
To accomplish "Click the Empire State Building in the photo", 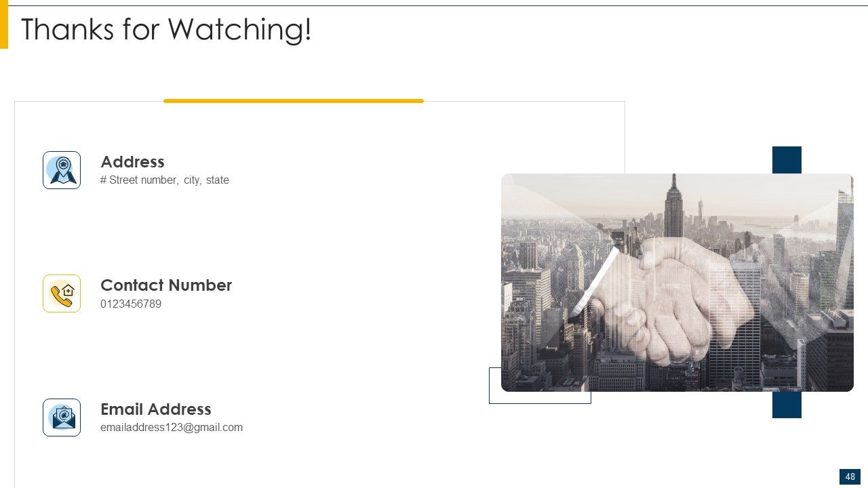I will [673, 207].
